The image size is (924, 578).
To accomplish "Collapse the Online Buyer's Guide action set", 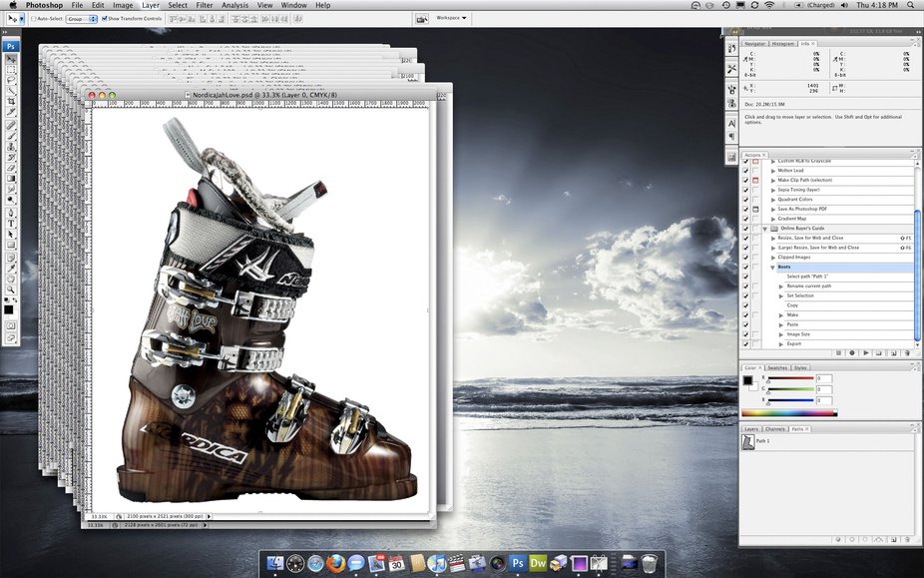I will [765, 229].
